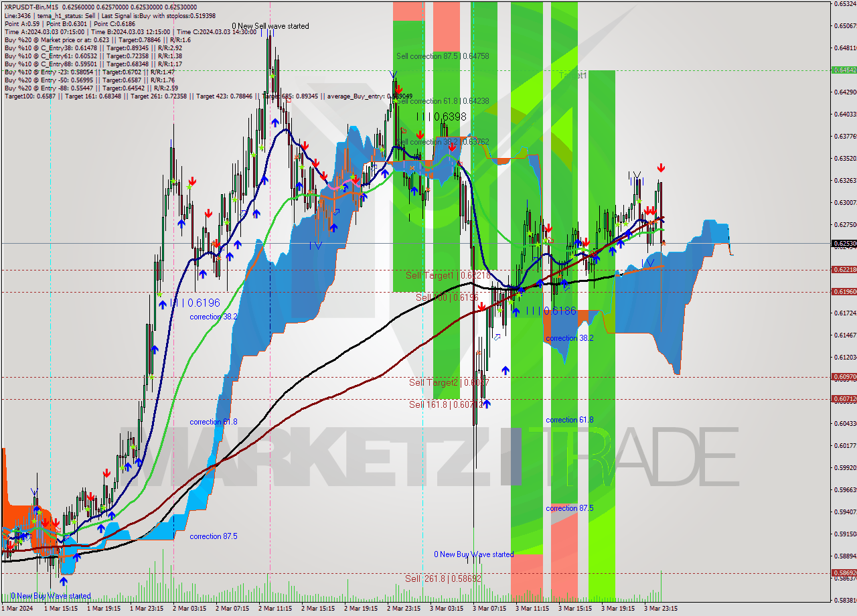The width and height of the screenshot is (857, 616).
Task: Click the 0.64033 price axis label
Action: coord(845,114)
